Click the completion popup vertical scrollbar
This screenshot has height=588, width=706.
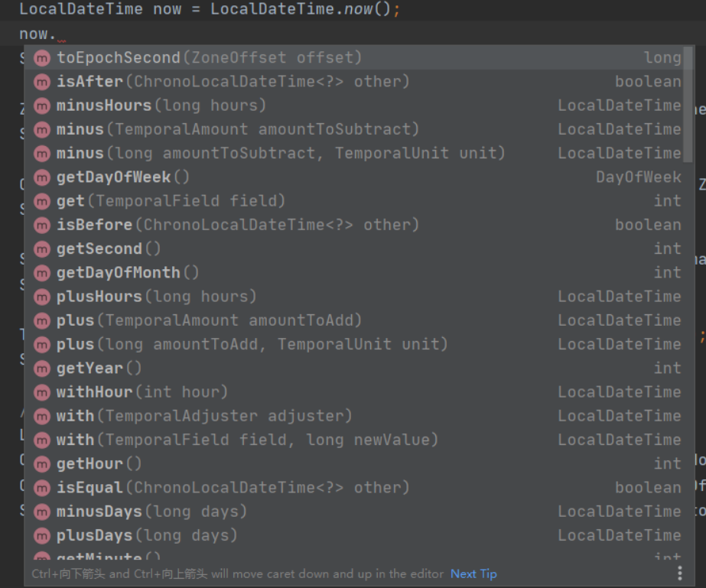688,104
